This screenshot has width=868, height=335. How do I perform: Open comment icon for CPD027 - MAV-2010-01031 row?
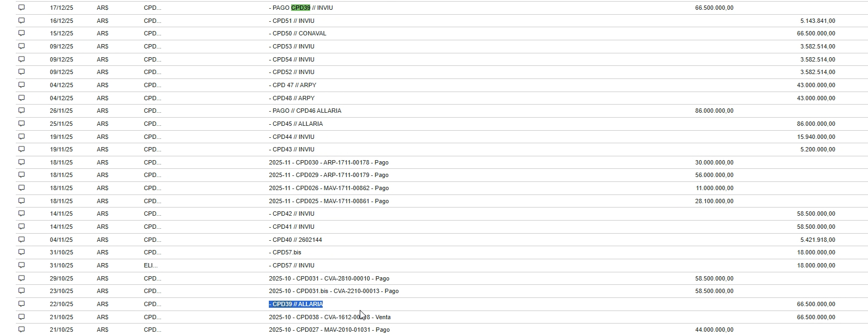22,330
